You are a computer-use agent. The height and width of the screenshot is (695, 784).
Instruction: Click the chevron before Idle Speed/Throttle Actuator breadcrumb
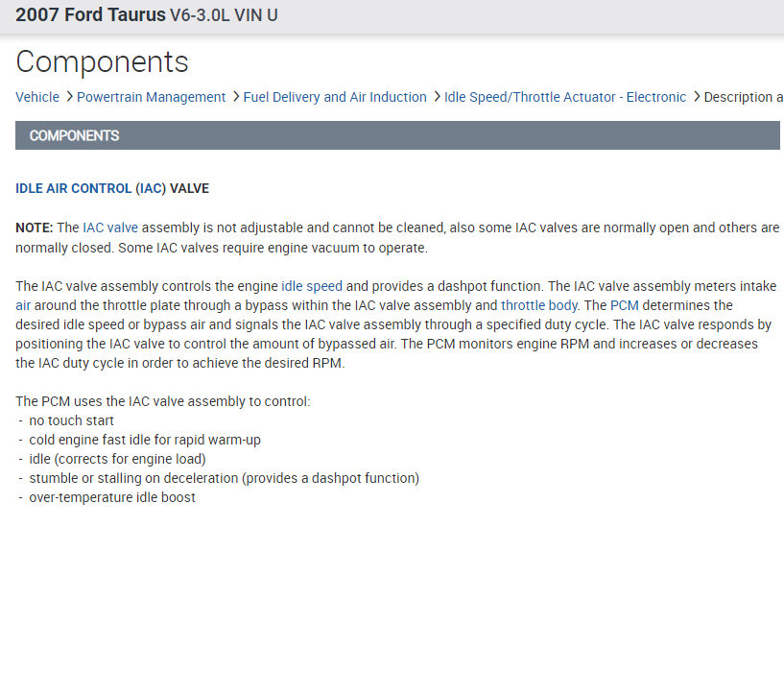437,97
